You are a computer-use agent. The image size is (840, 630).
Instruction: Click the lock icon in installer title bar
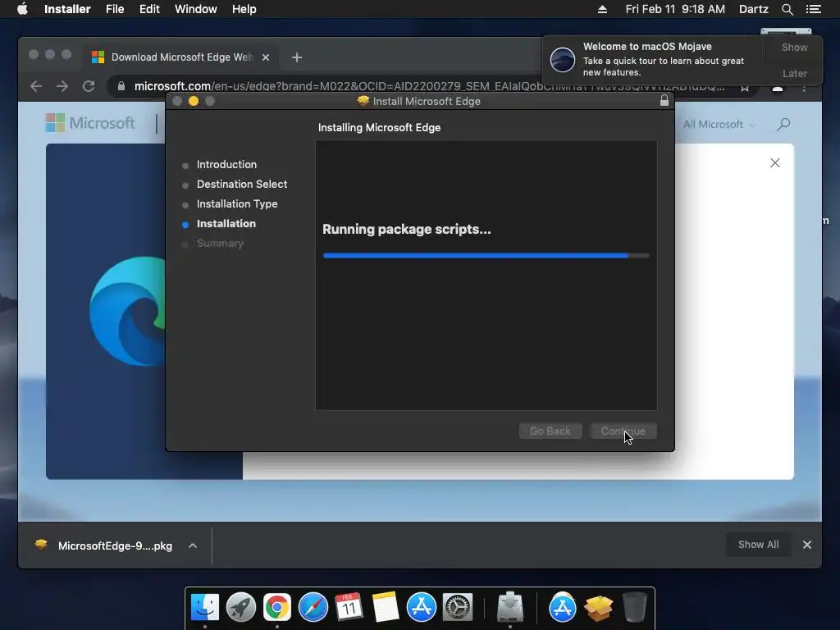(x=664, y=100)
